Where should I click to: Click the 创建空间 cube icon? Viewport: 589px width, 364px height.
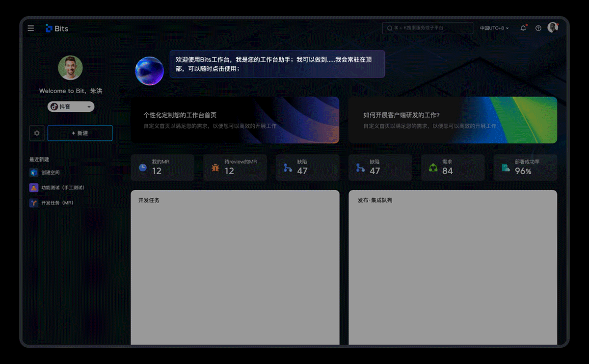pos(33,173)
